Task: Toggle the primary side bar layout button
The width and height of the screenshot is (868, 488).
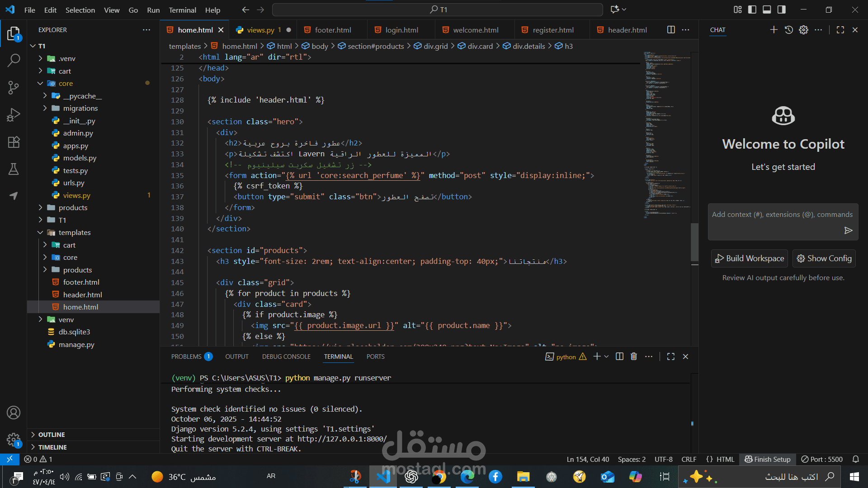Action: (x=752, y=9)
